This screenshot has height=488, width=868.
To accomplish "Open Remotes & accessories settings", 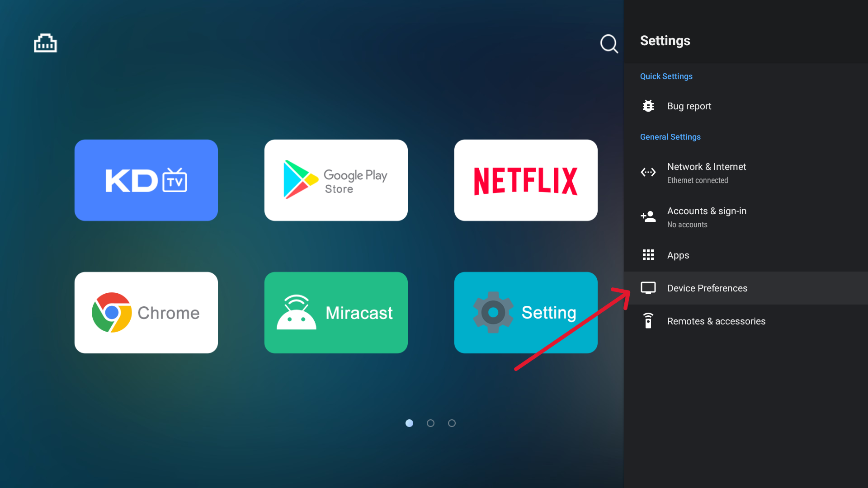I will point(746,321).
